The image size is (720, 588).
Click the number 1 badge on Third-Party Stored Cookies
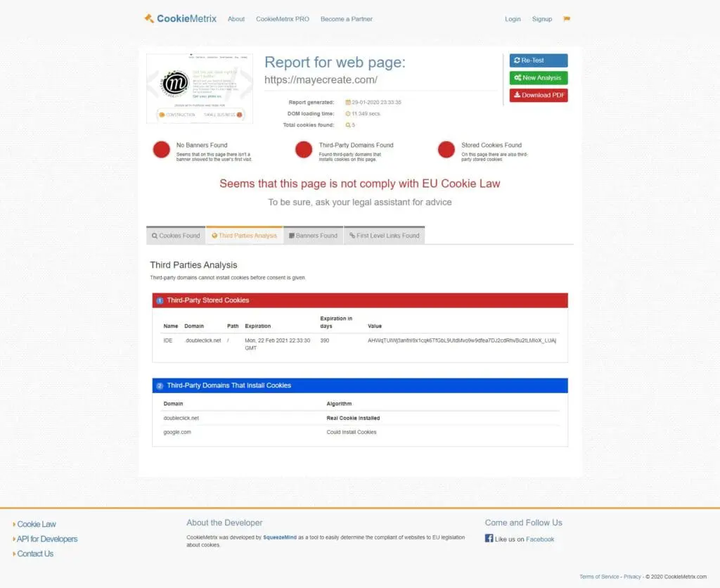tap(160, 300)
